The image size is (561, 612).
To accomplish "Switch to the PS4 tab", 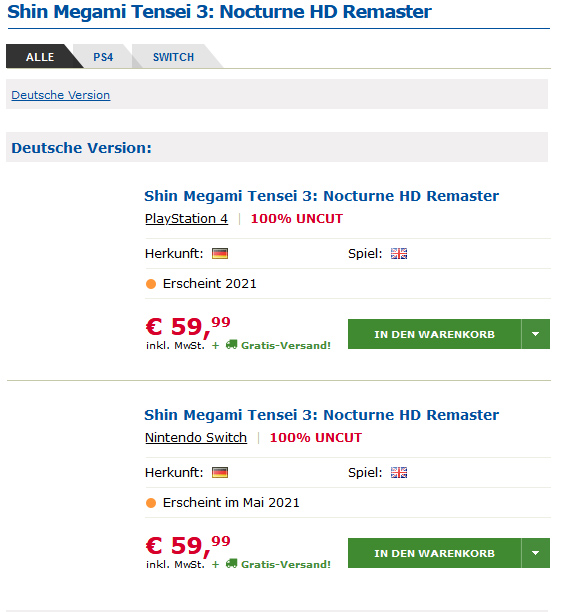I will pyautogui.click(x=103, y=57).
